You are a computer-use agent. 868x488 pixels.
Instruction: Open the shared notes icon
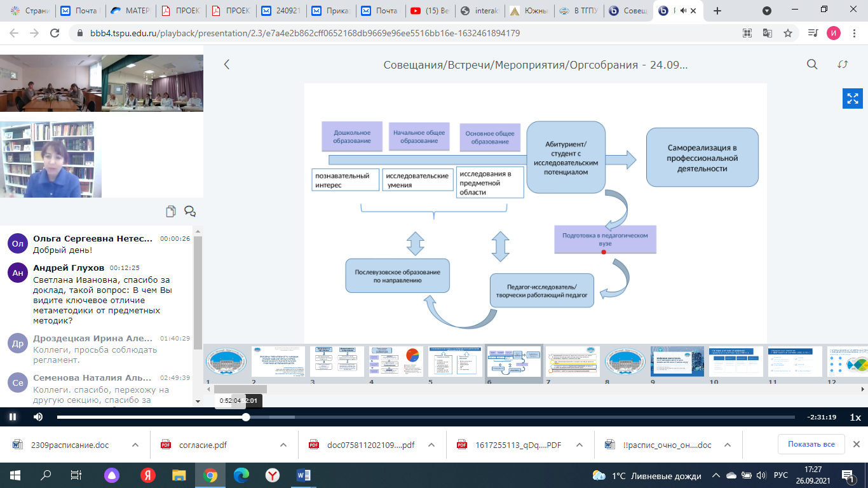point(170,212)
